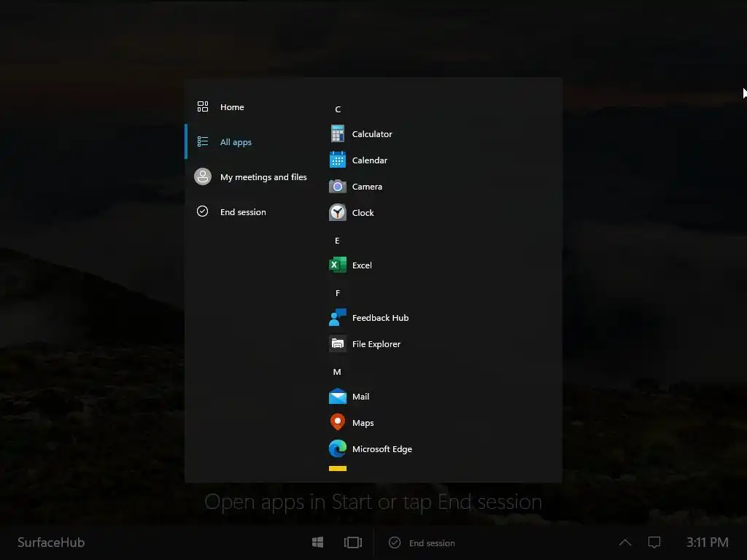Open the Calculator app icon
Image resolution: width=747 pixels, height=560 pixels.
tap(337, 134)
